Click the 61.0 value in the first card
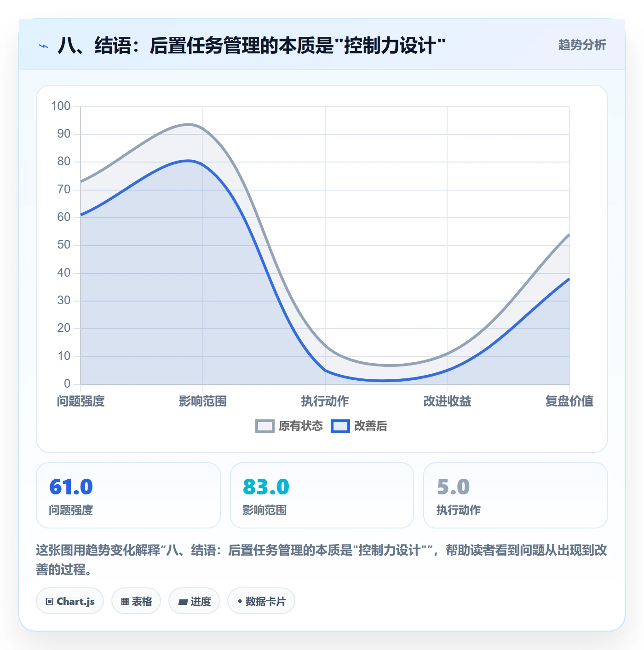The height and width of the screenshot is (650, 644). (71, 487)
